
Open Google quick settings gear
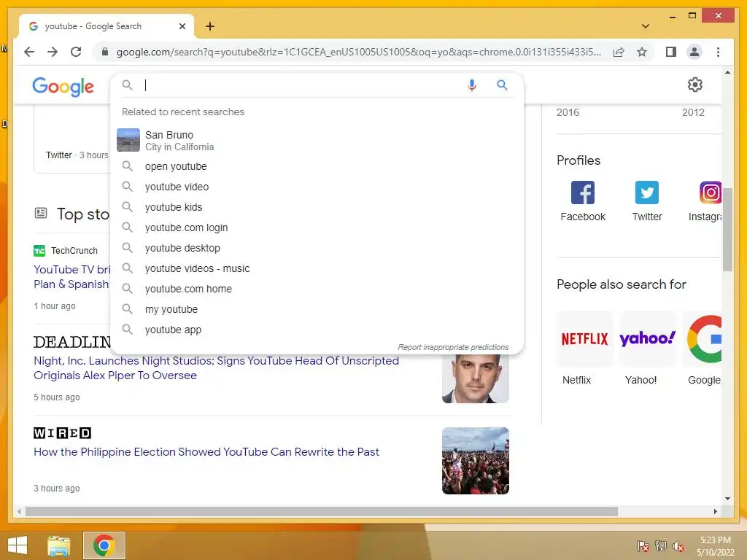(694, 85)
